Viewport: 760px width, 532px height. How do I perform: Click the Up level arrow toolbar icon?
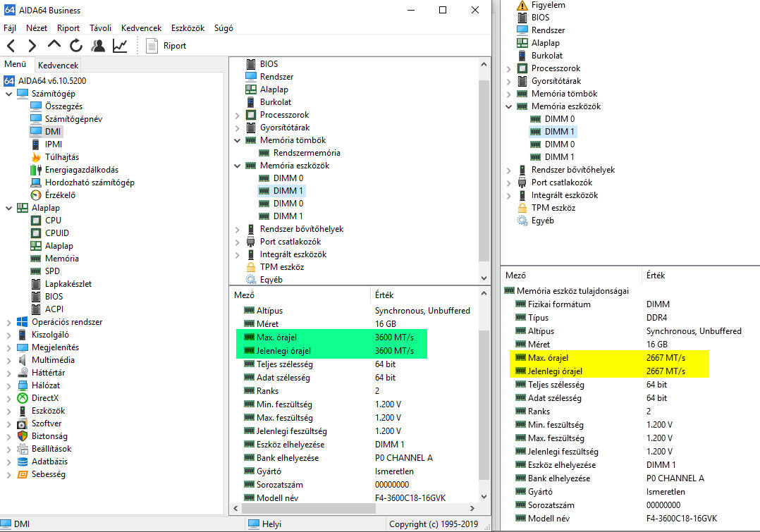pos(54,45)
